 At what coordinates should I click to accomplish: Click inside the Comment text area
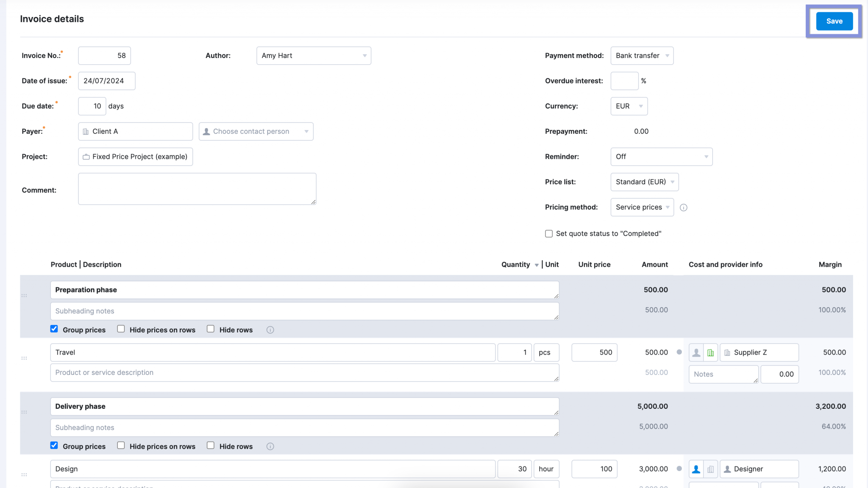coord(197,189)
